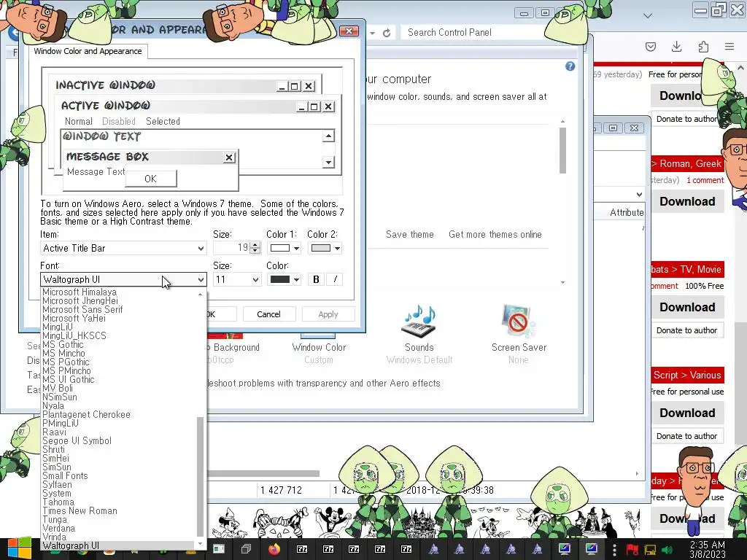Click Apply in the appearance dialog
This screenshot has height=560, width=747.
click(328, 314)
